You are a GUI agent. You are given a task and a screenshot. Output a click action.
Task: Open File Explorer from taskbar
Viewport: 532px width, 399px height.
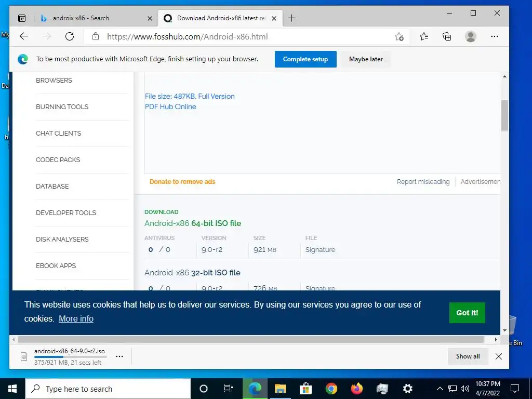[280, 389]
